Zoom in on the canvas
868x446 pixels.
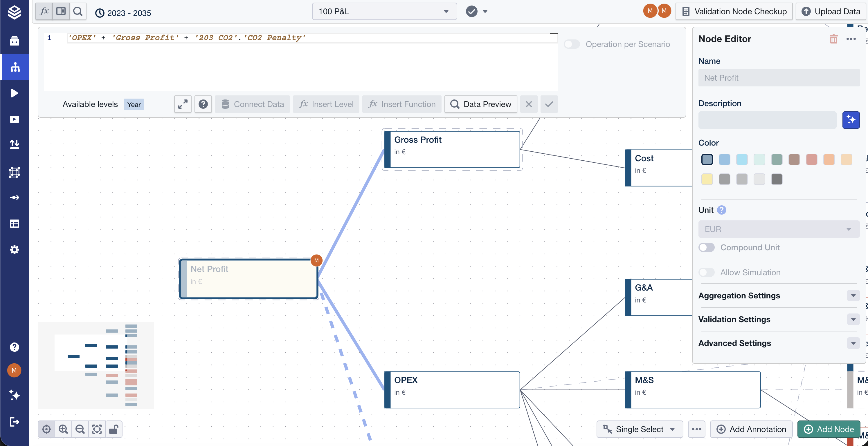pos(63,429)
